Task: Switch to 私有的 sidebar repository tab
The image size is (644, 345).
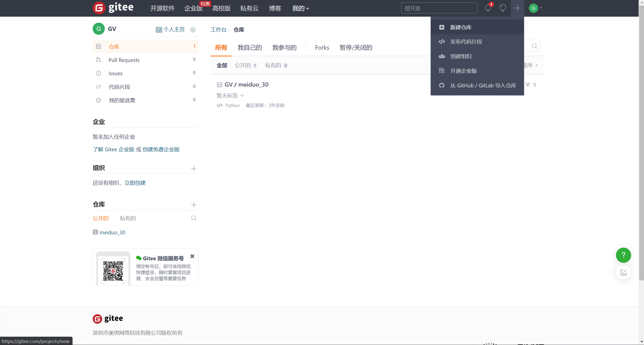Action: click(128, 218)
